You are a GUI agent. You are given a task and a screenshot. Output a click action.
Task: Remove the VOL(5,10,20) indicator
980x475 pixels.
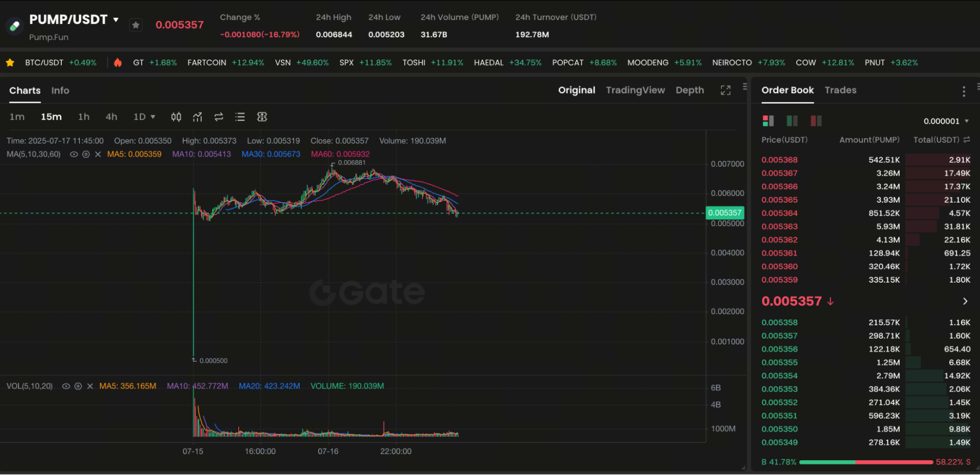coord(90,386)
